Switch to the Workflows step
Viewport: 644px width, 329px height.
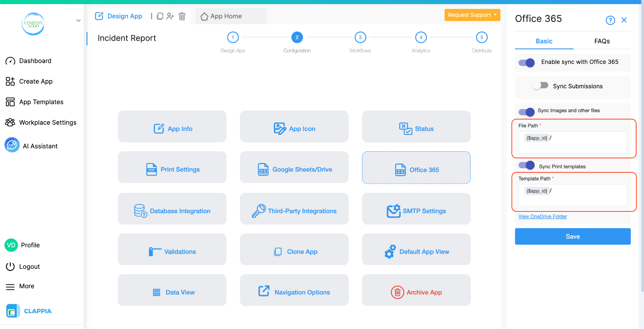pos(360,37)
